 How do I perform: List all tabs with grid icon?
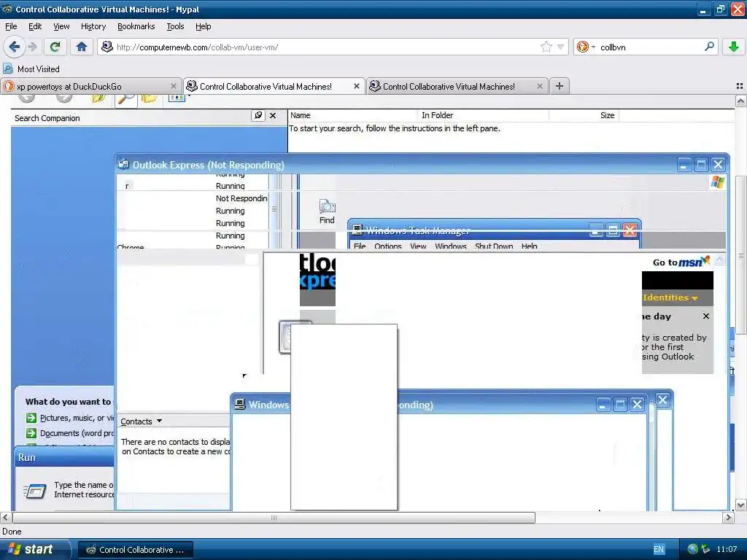point(740,86)
